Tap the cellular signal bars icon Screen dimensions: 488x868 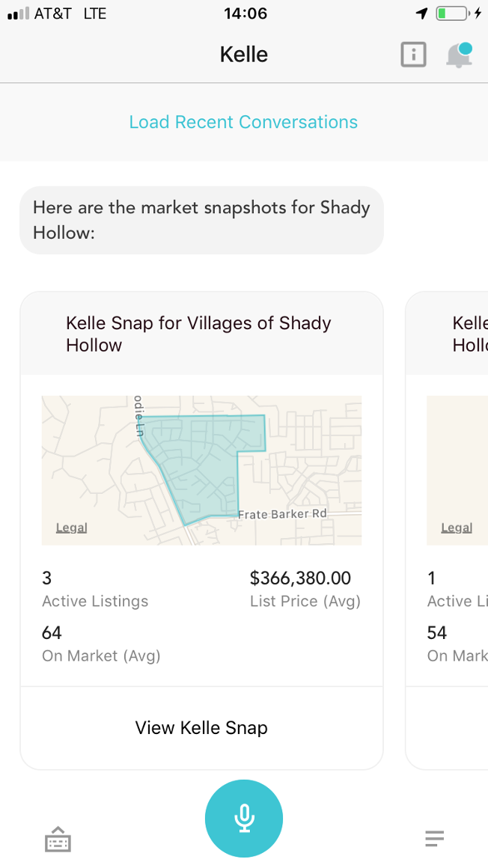tap(17, 13)
